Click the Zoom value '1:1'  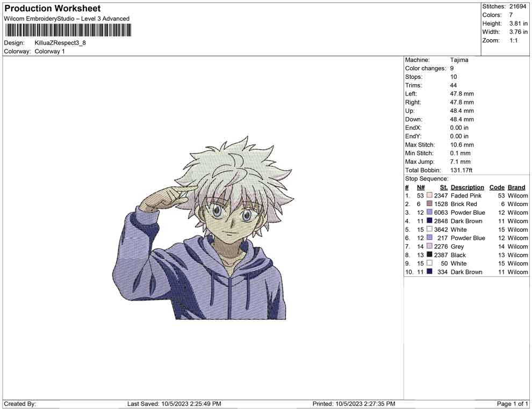pyautogui.click(x=513, y=40)
